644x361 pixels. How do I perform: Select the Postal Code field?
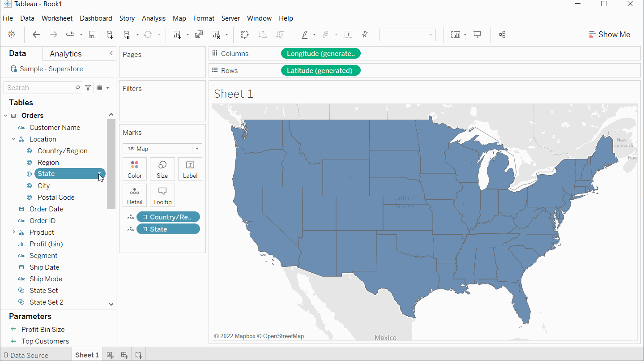click(56, 198)
